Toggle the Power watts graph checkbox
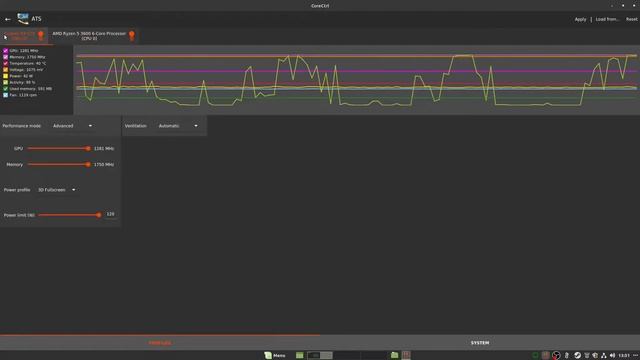The image size is (640, 360). coord(6,76)
